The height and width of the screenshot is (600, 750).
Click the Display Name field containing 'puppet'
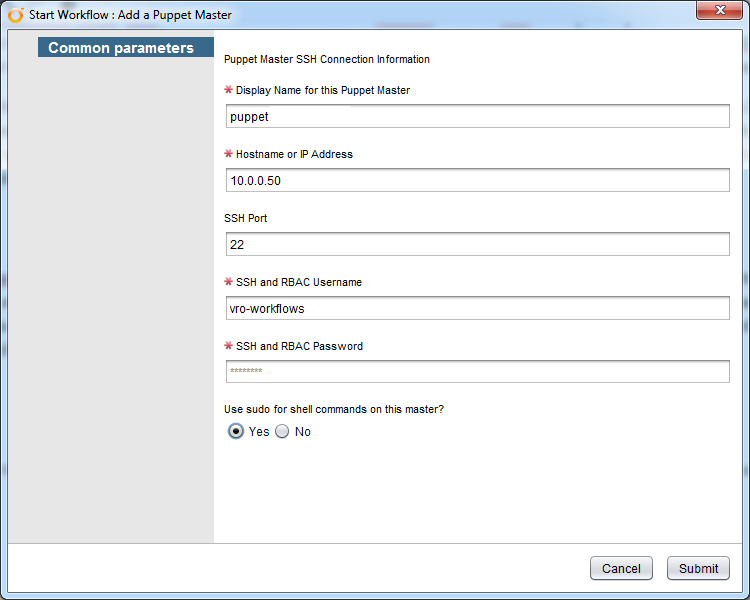[x=478, y=117]
